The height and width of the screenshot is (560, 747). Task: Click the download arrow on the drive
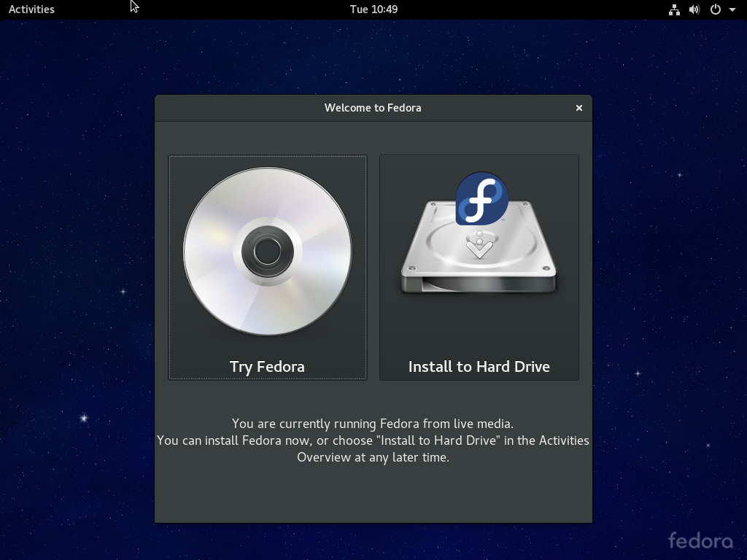point(479,246)
